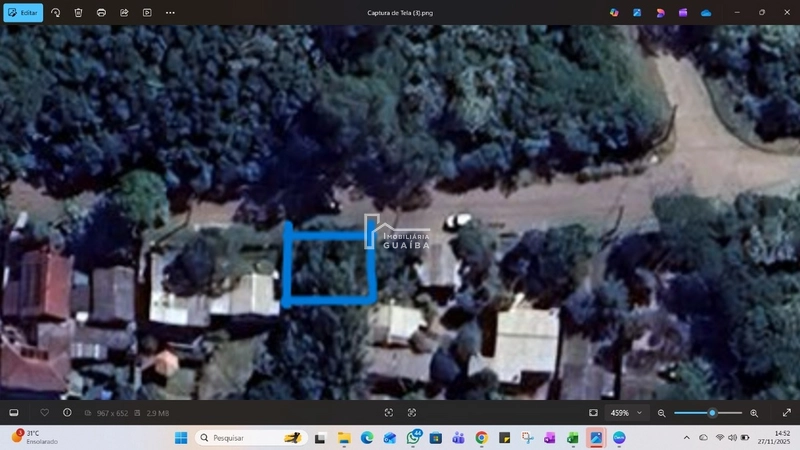
Task: Open the 459% zoom level dropdown
Action: (626, 413)
